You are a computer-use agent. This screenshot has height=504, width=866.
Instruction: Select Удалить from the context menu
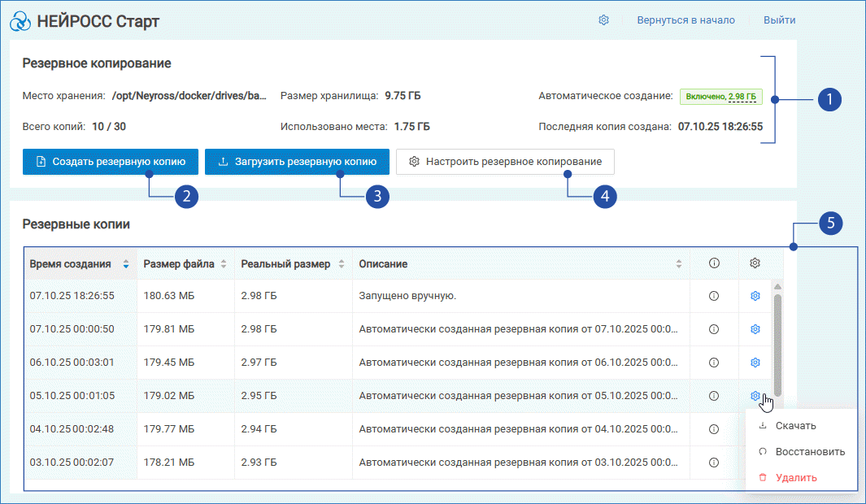796,478
